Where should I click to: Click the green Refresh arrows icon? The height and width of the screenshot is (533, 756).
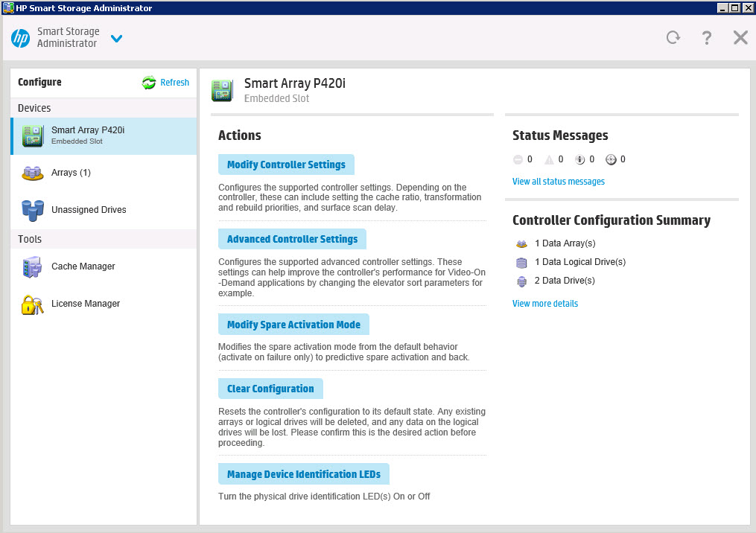click(149, 83)
